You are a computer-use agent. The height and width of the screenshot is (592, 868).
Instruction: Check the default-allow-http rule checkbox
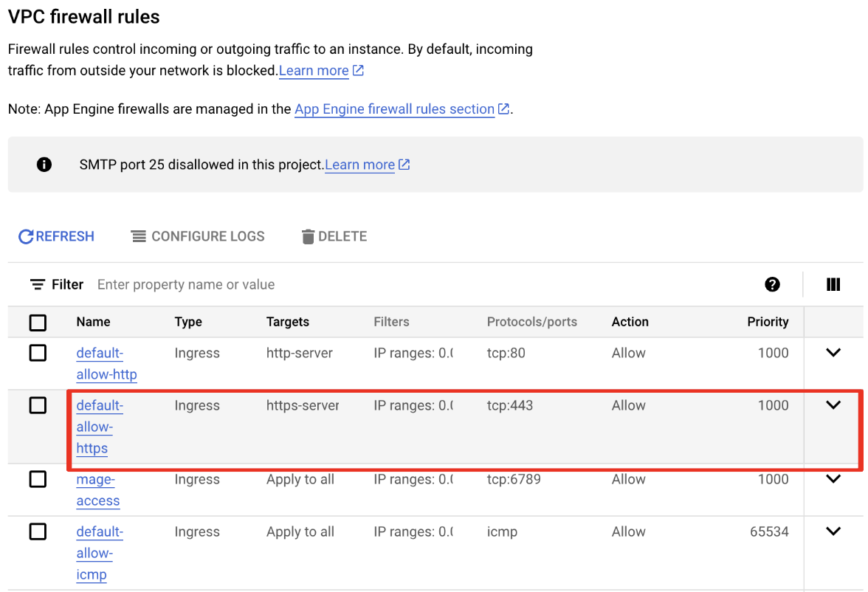38,354
